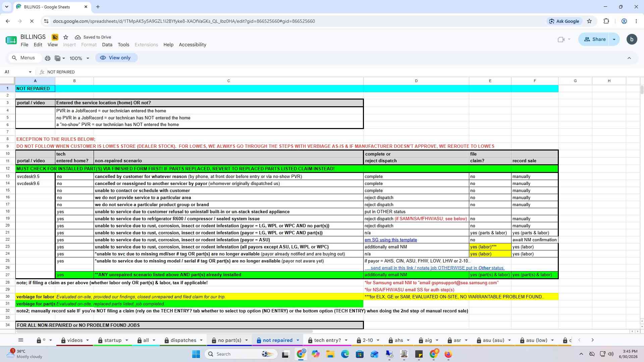This screenshot has width=644, height=362.
Task: Open the all sheets hamburger list
Action: pyautogui.click(x=21, y=340)
